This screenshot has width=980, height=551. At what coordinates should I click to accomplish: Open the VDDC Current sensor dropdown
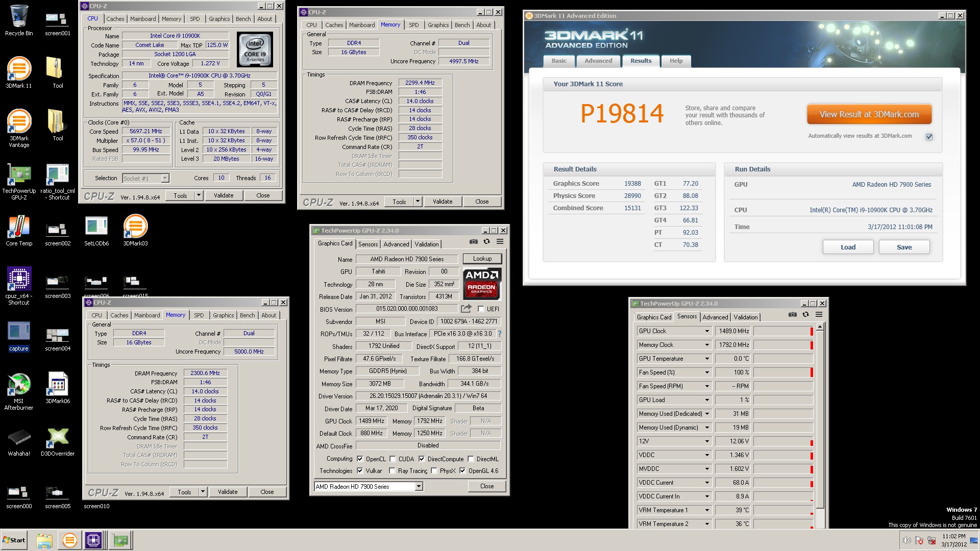(707, 483)
